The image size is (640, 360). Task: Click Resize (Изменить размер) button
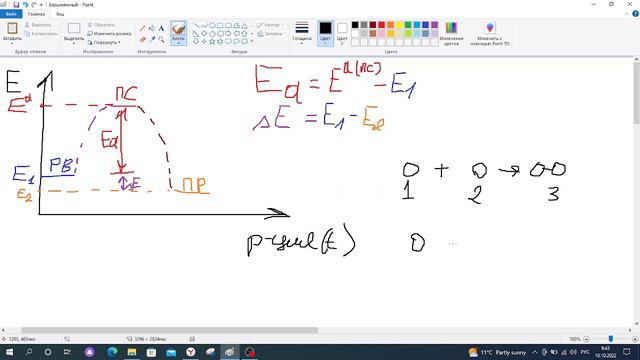click(x=109, y=34)
